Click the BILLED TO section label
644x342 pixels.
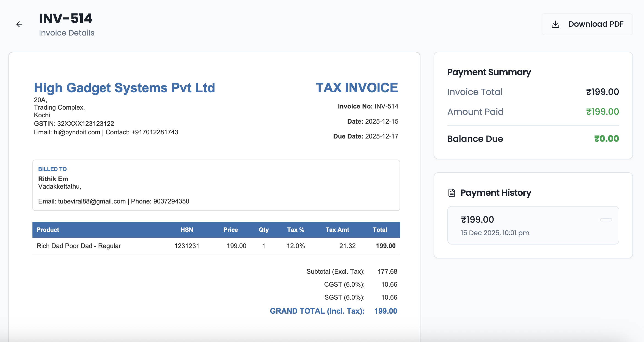(53, 169)
